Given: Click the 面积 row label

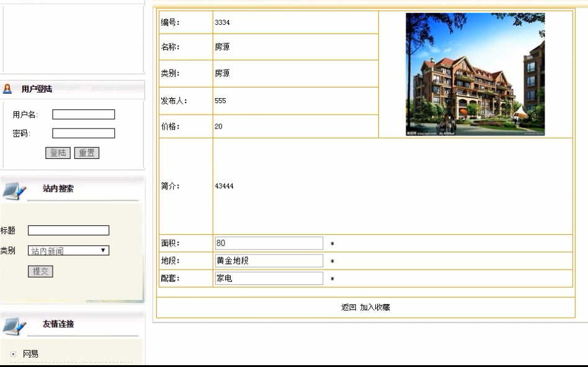Looking at the screenshot, I should pos(170,243).
